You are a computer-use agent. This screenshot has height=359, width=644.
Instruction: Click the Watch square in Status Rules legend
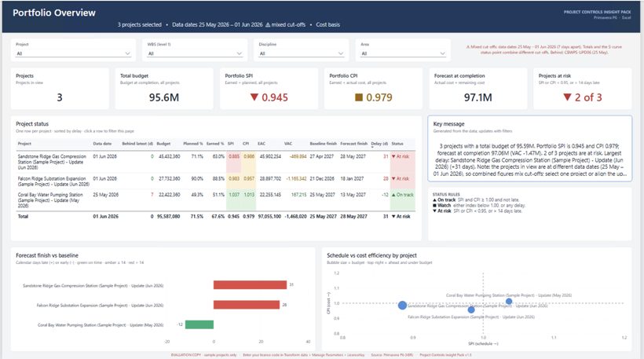click(434, 205)
